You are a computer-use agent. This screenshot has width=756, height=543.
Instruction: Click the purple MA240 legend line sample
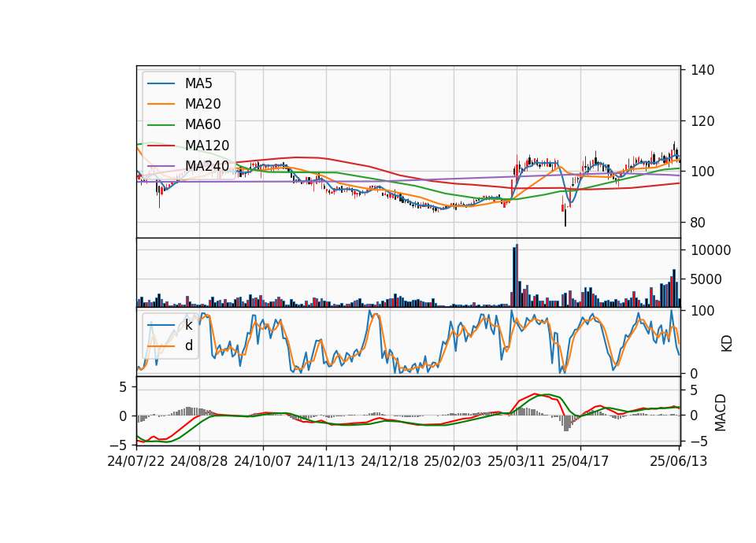click(x=161, y=167)
